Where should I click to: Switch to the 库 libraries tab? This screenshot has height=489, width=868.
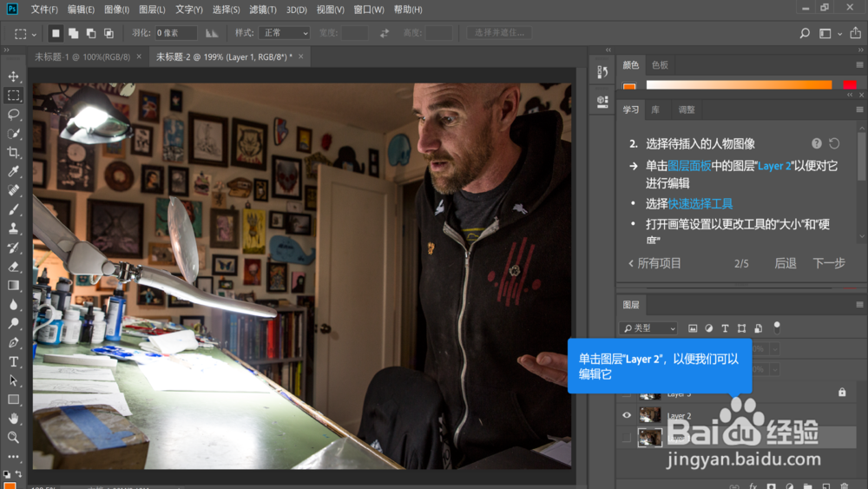[655, 109]
